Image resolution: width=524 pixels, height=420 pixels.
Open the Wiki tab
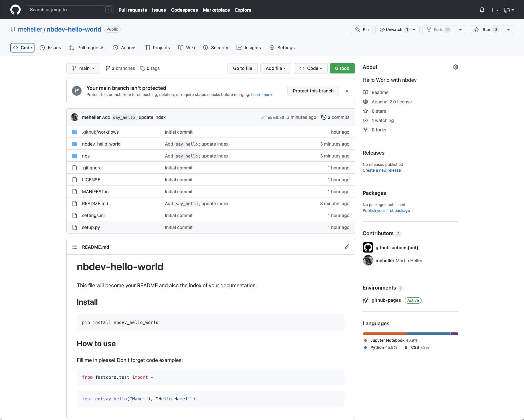(x=187, y=48)
